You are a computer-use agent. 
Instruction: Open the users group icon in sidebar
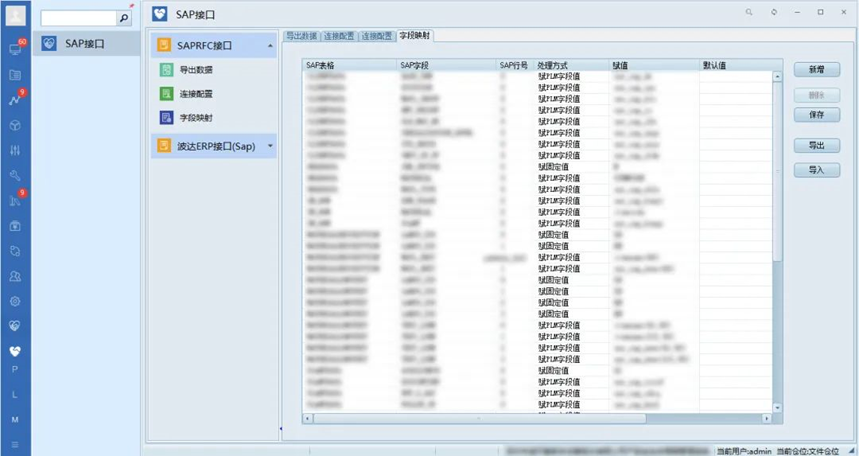pyautogui.click(x=15, y=275)
